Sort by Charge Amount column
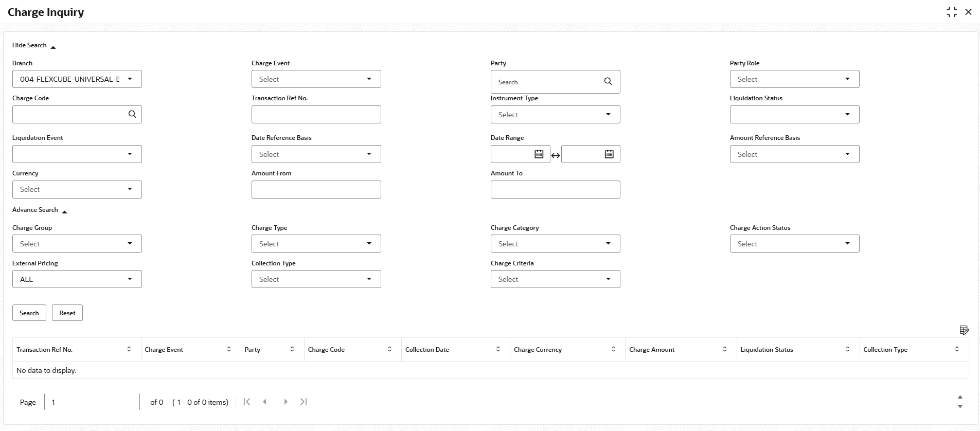Image resolution: width=980 pixels, height=431 pixels. (724, 349)
